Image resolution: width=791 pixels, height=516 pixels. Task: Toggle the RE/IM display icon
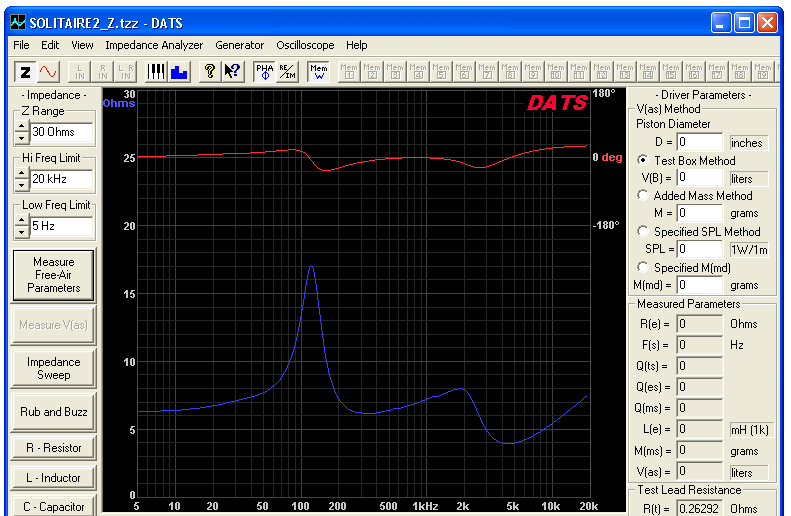(288, 72)
